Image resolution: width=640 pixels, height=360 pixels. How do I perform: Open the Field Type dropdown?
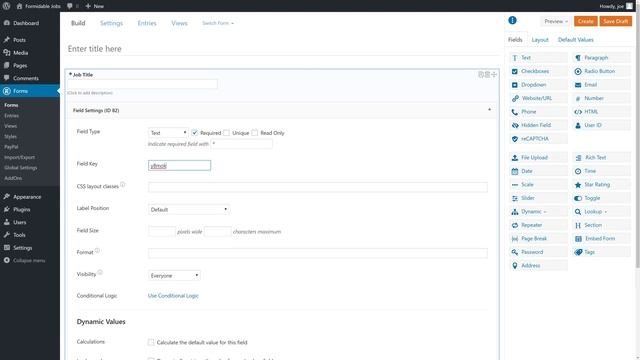tap(168, 133)
